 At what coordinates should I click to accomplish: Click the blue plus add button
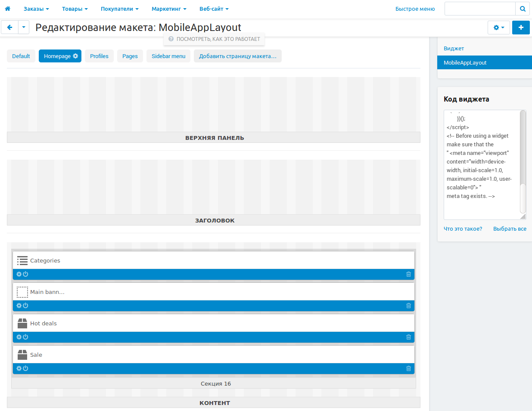coord(521,28)
